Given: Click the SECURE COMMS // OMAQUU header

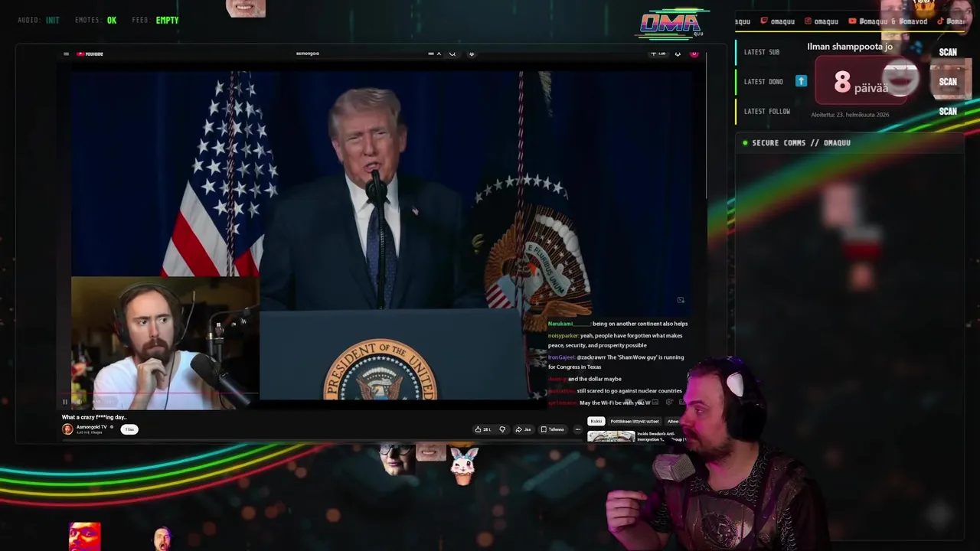Looking at the screenshot, I should pos(801,143).
